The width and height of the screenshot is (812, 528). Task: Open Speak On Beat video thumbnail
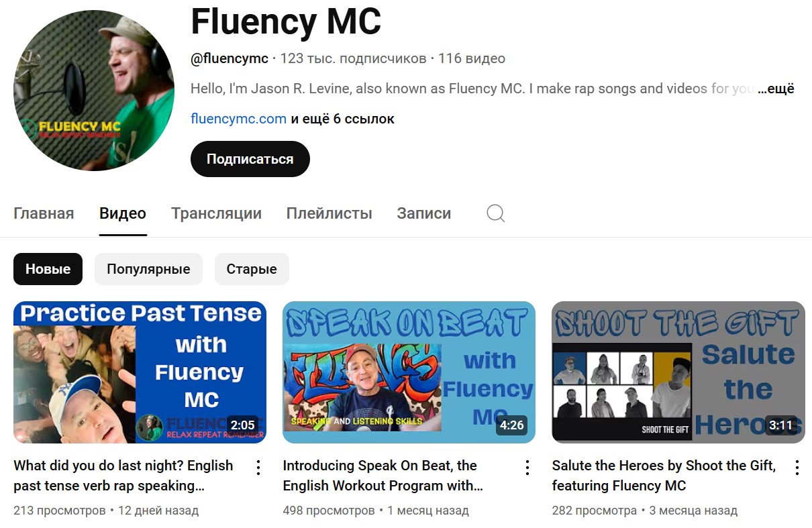(409, 372)
